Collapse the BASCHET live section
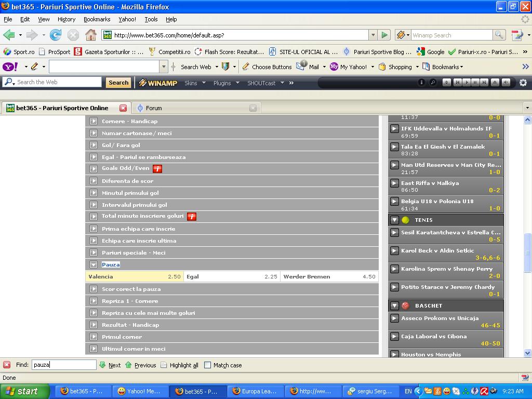 pos(446,305)
